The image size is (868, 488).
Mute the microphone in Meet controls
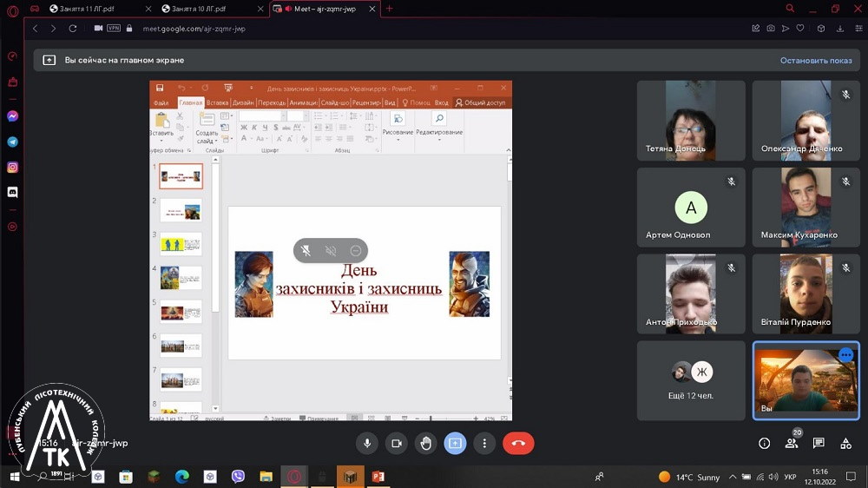(367, 443)
